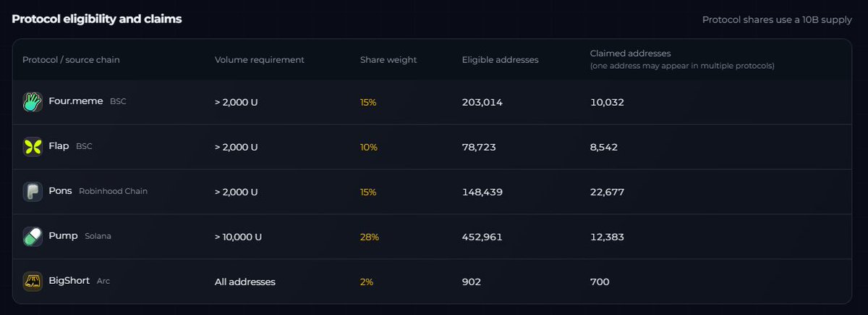Click the > 10,000 U volume requirement for Pump
Image resolution: width=868 pixels, height=315 pixels.
[239, 237]
